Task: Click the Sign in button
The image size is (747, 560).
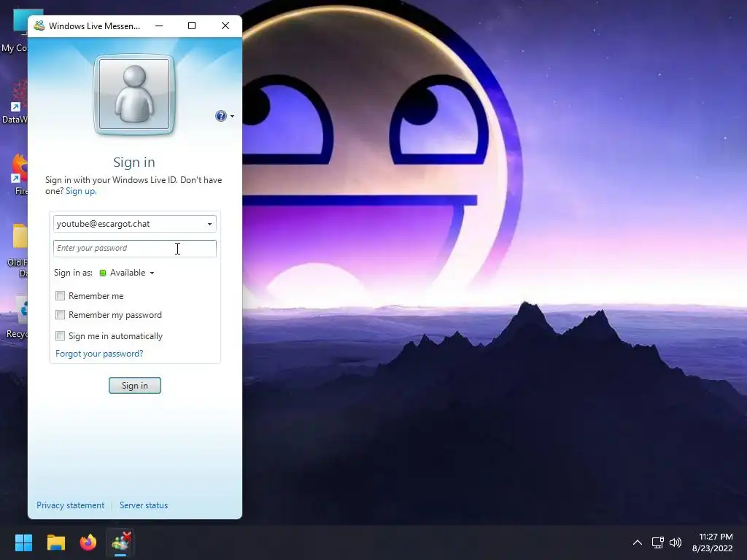Action: click(135, 385)
